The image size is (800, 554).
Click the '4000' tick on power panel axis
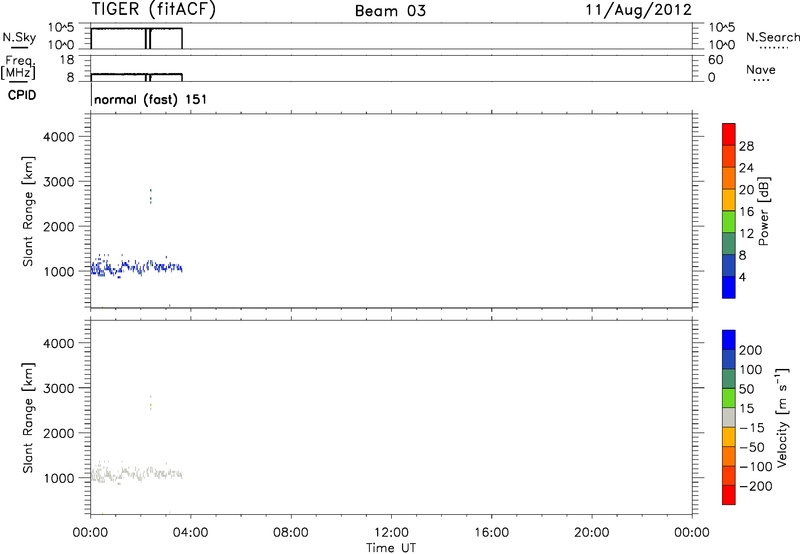tap(59, 137)
